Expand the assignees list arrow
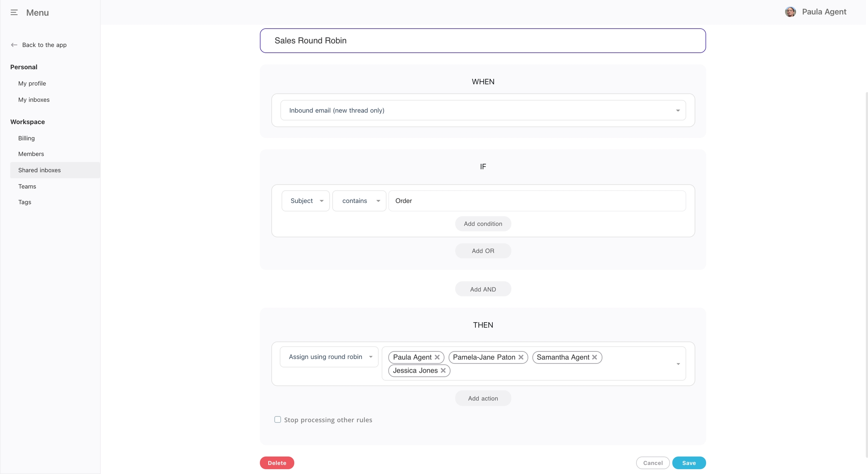This screenshot has height=474, width=868. point(678,364)
